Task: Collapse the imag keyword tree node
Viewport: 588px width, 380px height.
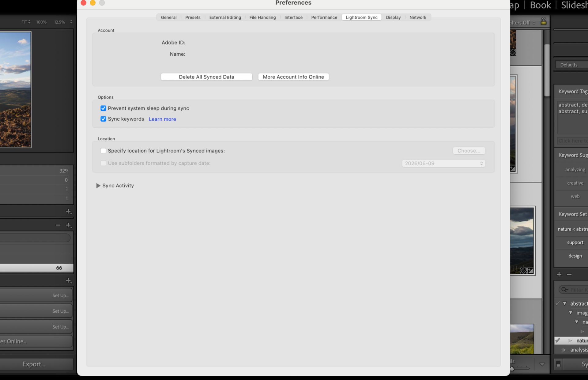Action: [x=571, y=313]
